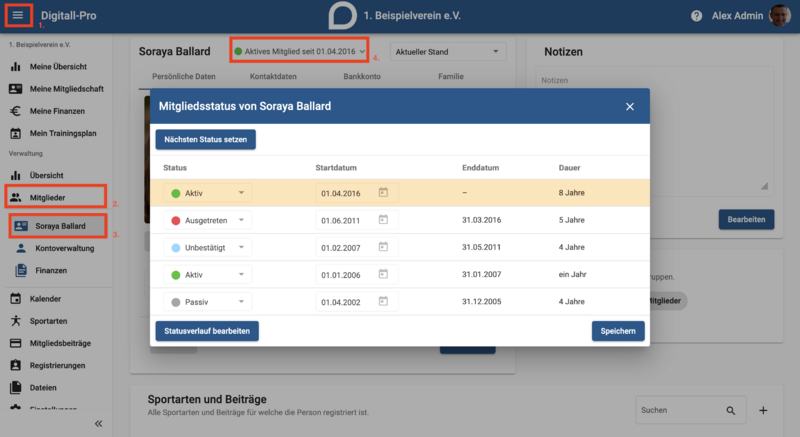Add entry with the plus icon
This screenshot has width=800, height=437.
pos(763,410)
